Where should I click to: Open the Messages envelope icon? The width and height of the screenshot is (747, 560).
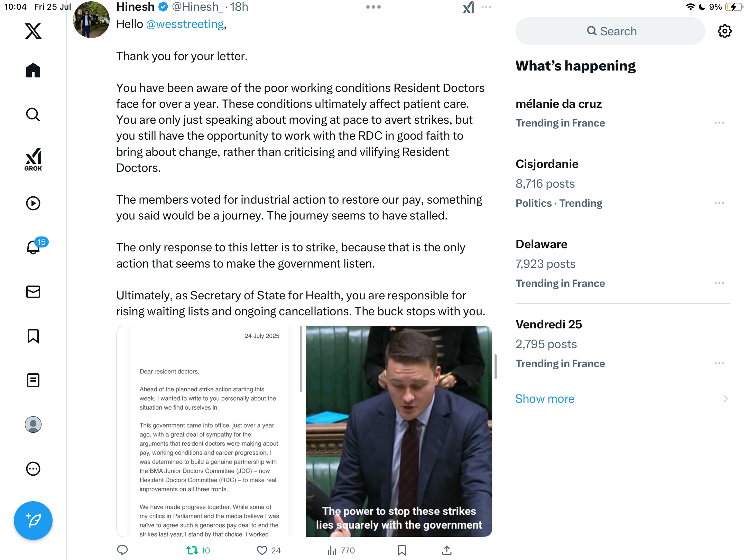pyautogui.click(x=33, y=292)
